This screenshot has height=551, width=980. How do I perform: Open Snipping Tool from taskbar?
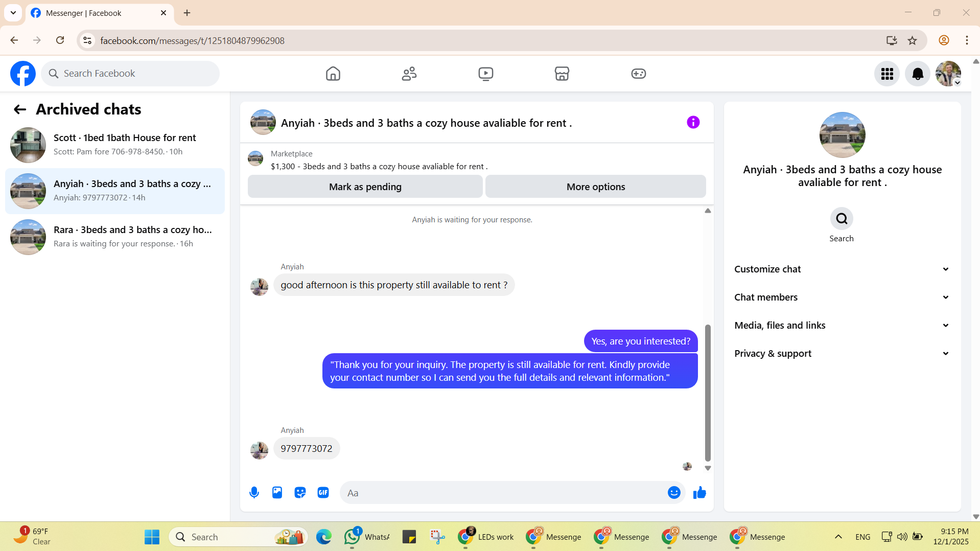click(x=438, y=537)
